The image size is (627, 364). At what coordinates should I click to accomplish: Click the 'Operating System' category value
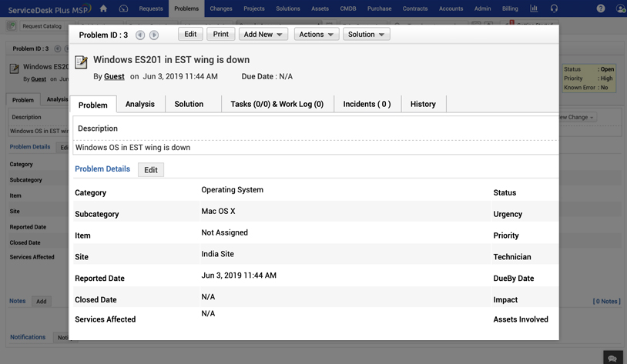point(233,190)
